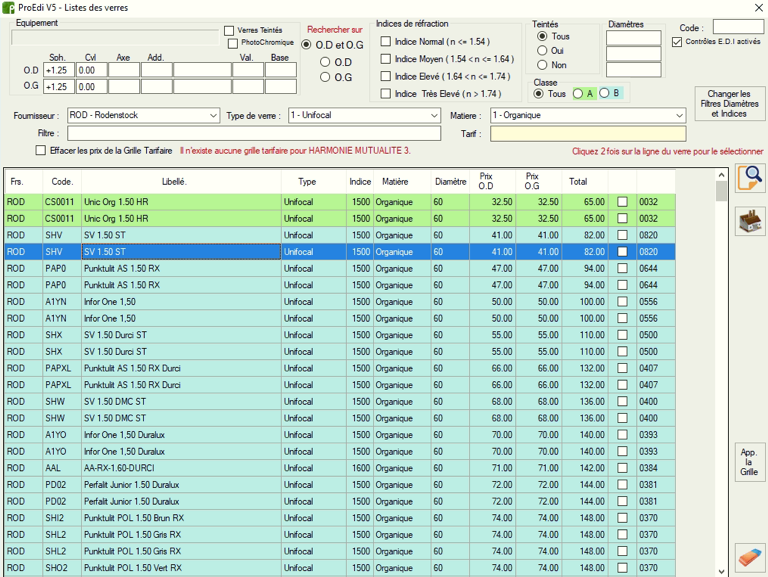Screen dimensions: 768x577
Task: Check the box in first Unic Org 1.50 HR row
Action: [622, 202]
